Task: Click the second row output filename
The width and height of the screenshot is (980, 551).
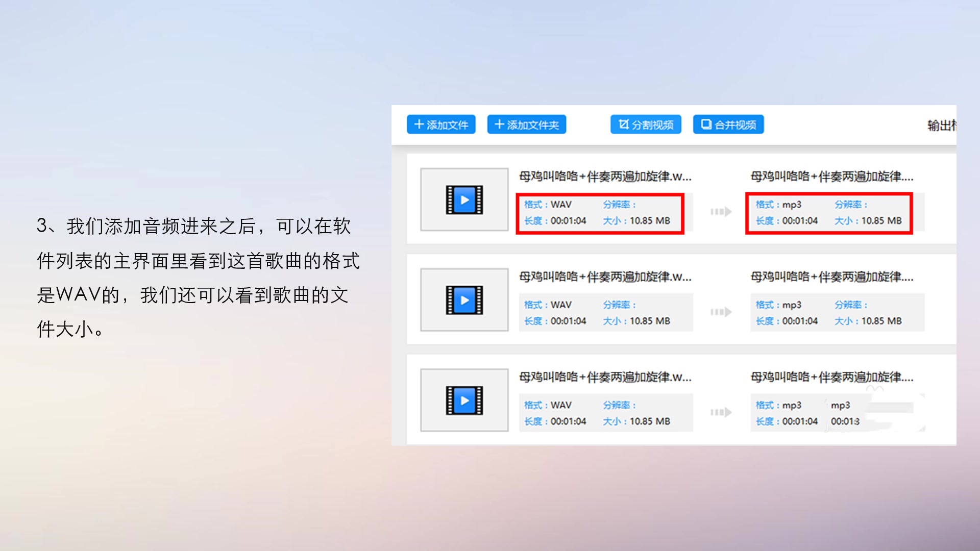Action: click(832, 277)
